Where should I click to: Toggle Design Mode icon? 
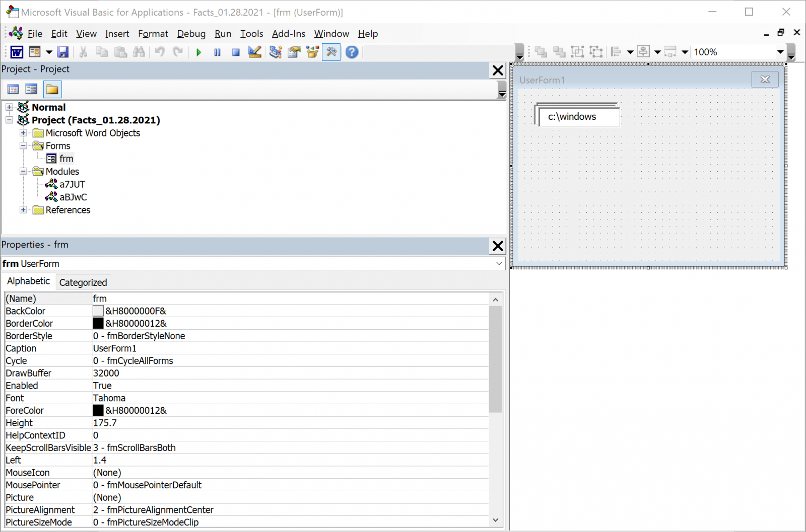[254, 52]
